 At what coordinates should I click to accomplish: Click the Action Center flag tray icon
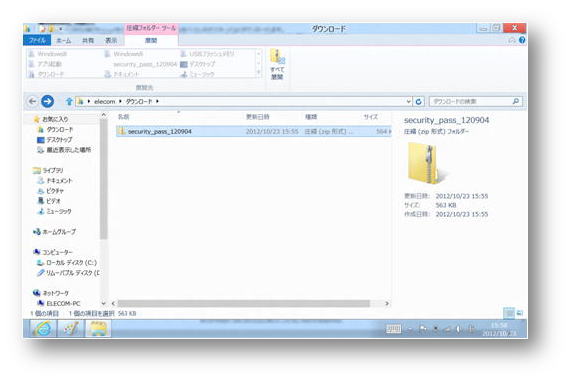point(423,329)
